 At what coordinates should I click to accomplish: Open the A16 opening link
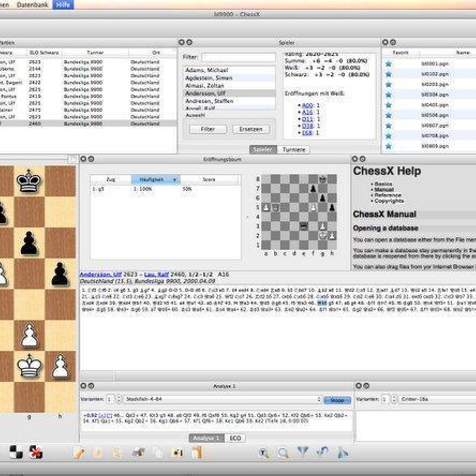pyautogui.click(x=307, y=112)
